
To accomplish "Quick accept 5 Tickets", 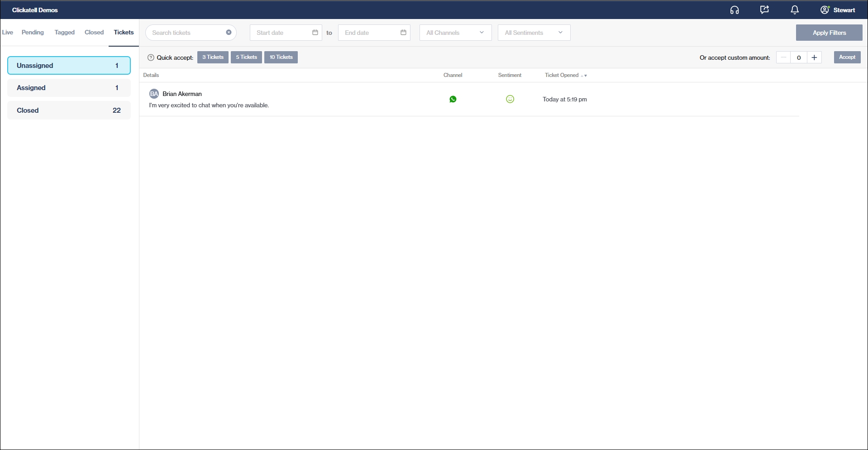I will point(246,57).
